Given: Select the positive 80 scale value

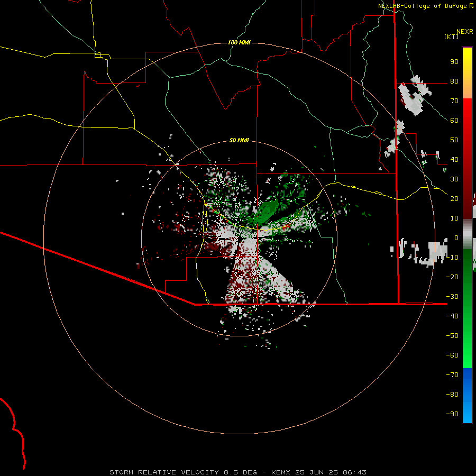Looking at the screenshot, I should [454, 81].
